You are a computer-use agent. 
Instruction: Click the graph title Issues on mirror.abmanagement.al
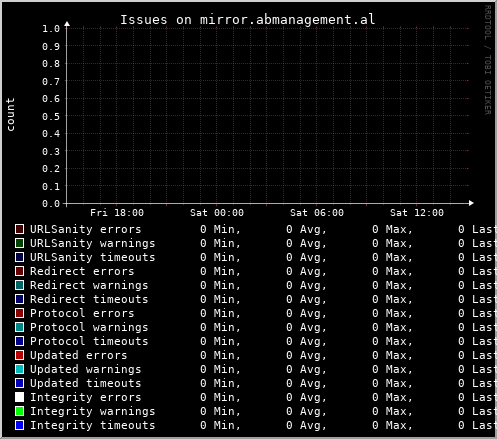pos(248,20)
